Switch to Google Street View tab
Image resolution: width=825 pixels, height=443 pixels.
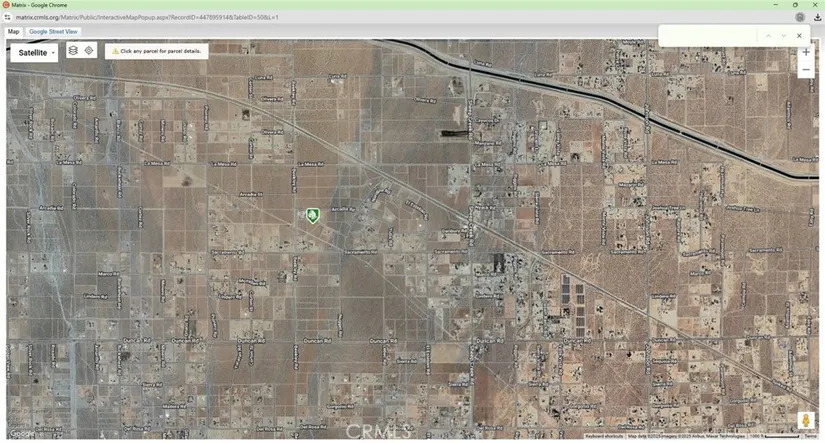pyautogui.click(x=54, y=32)
